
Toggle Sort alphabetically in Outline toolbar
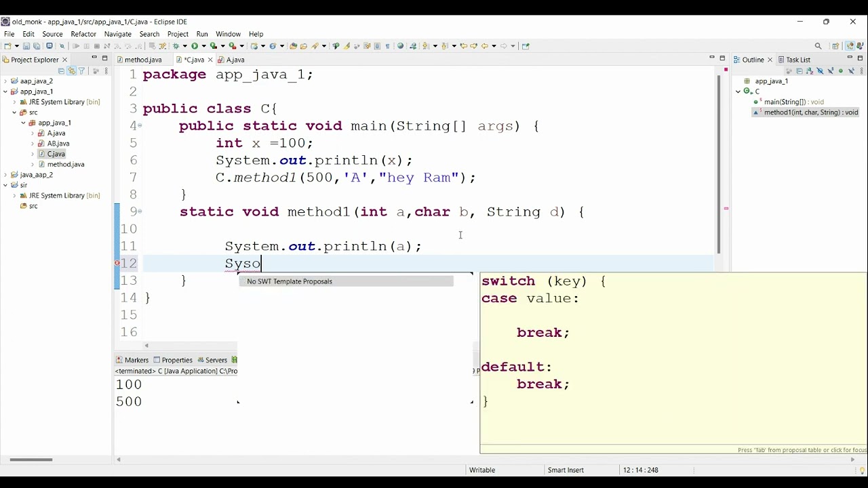tap(810, 71)
